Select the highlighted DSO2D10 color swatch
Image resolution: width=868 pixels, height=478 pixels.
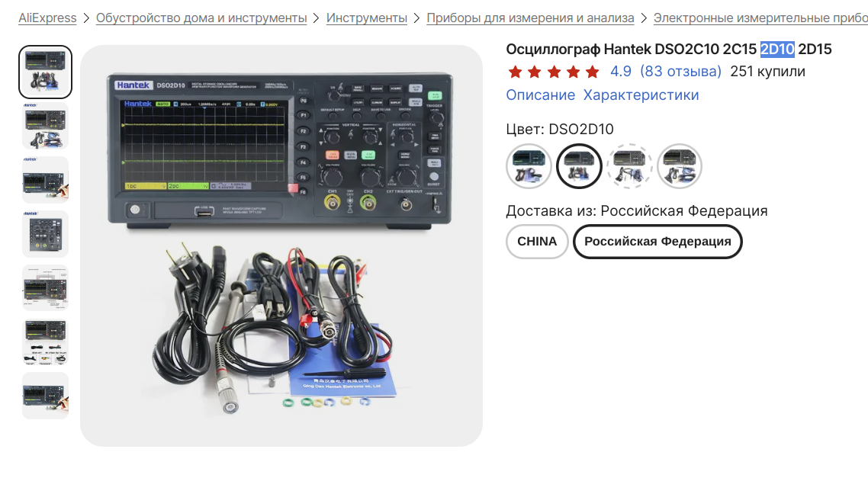[579, 166]
